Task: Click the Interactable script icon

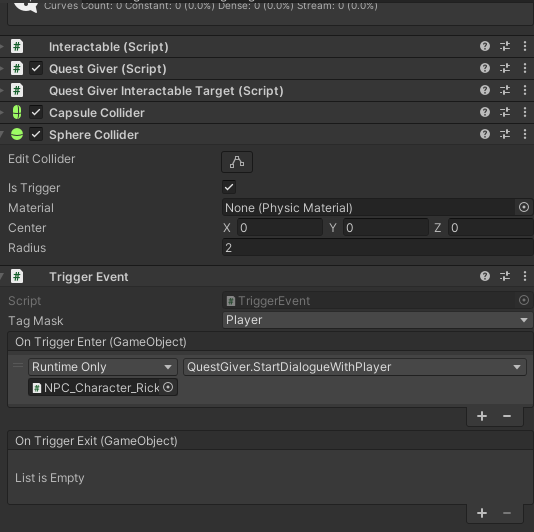Action: (17, 46)
